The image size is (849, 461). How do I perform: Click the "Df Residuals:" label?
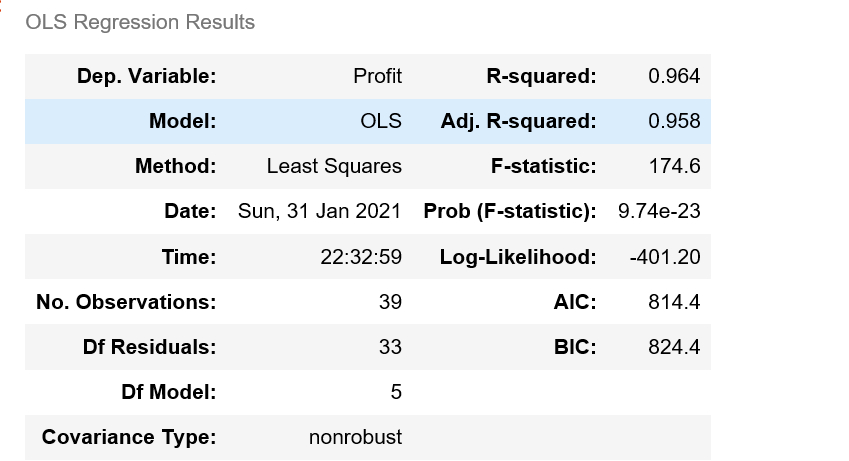point(149,347)
